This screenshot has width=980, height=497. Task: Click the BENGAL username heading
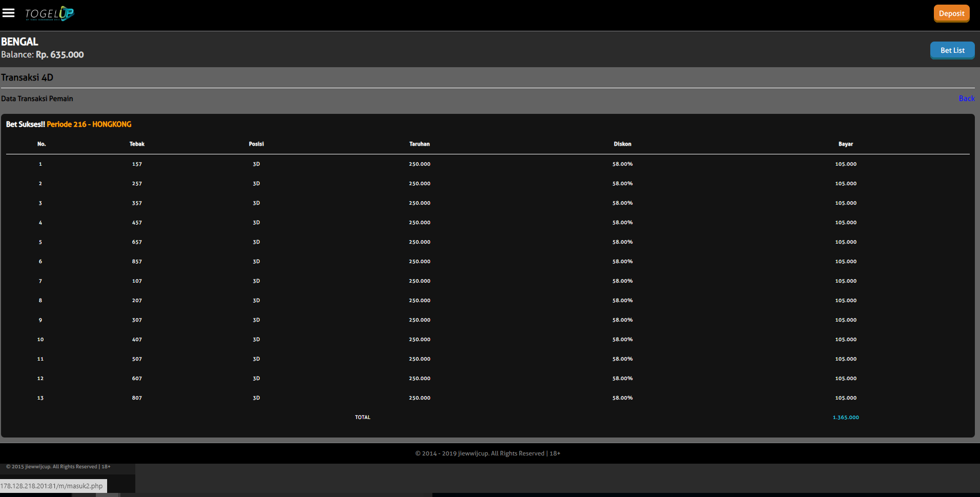tap(19, 42)
